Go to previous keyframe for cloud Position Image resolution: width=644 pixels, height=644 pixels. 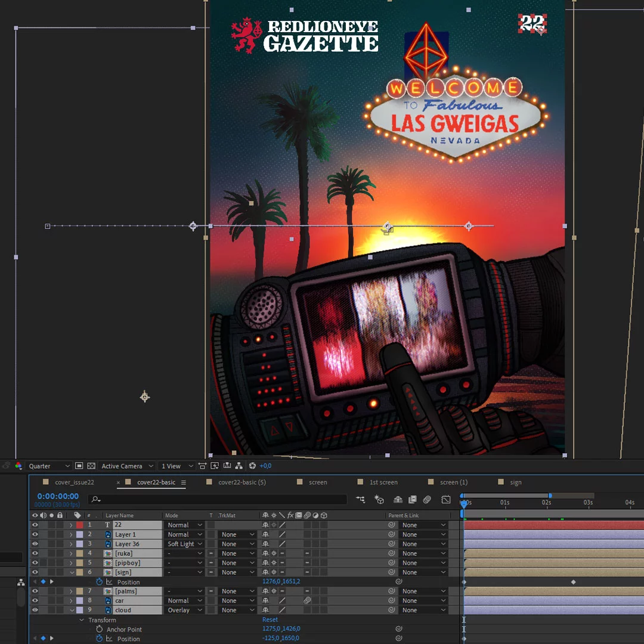[x=35, y=638]
